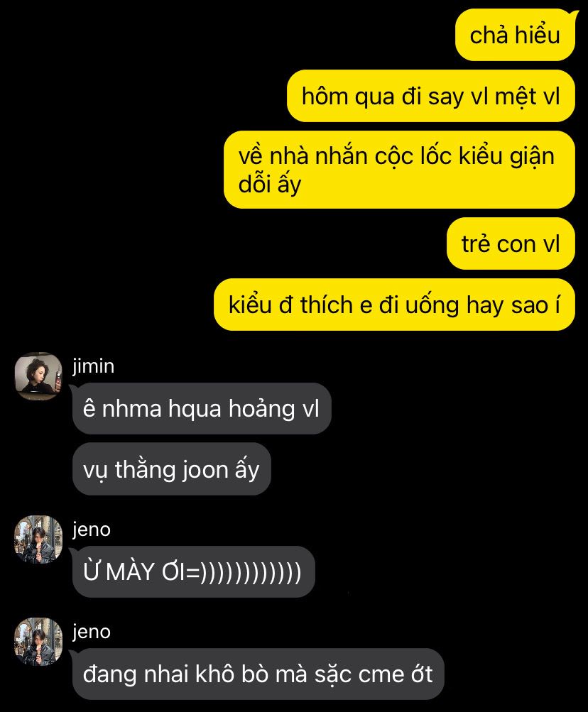The image size is (588, 712).
Task: Click the 'jeno' name above the last message
Action: 92,632
